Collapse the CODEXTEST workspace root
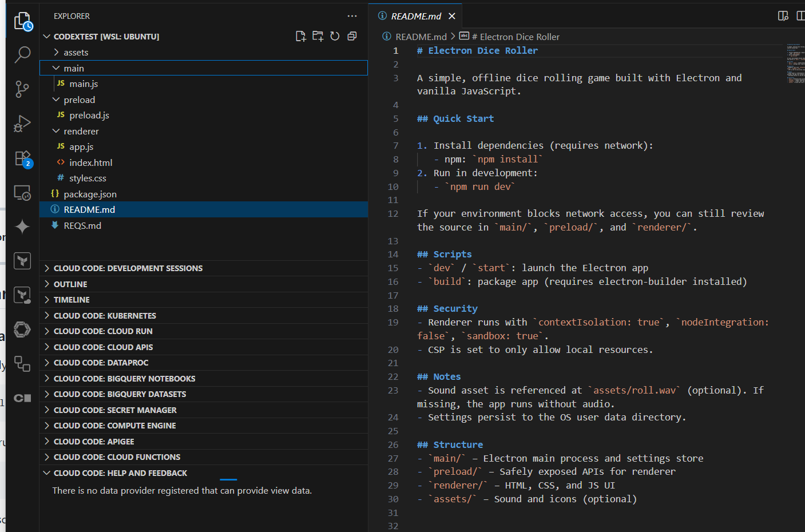Image resolution: width=805 pixels, height=532 pixels. (106, 36)
